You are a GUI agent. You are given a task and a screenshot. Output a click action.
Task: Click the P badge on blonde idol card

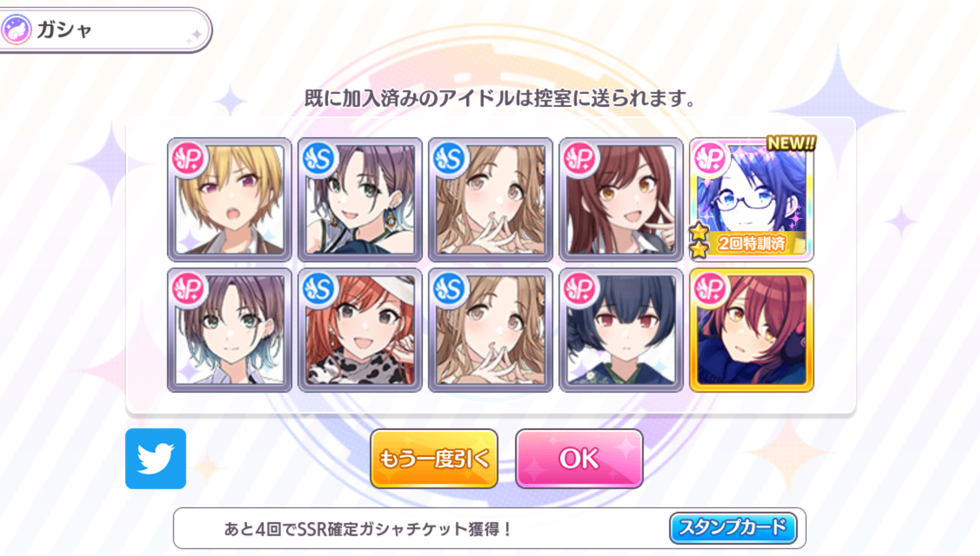[x=188, y=158]
